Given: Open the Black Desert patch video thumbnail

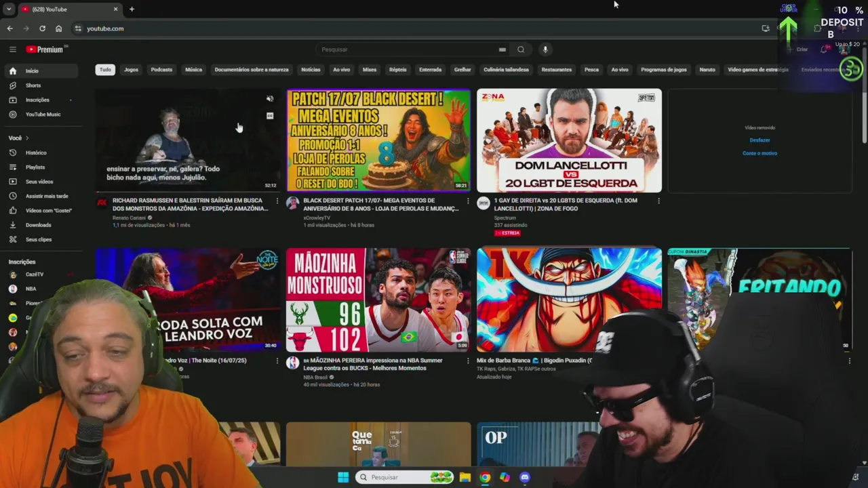Looking at the screenshot, I should tap(378, 140).
